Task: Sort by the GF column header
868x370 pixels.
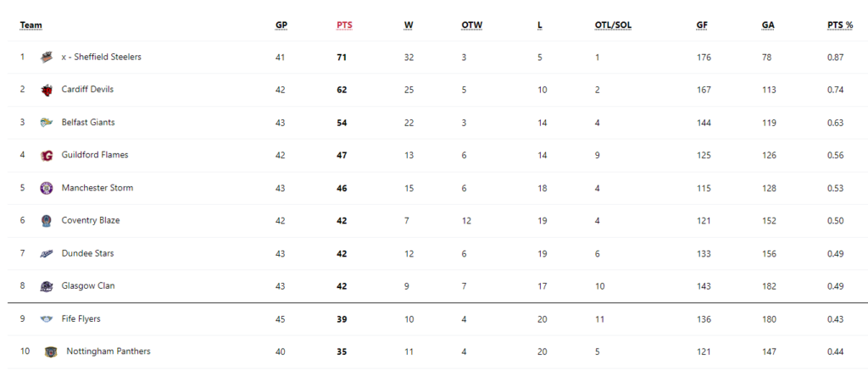Action: 702,25
